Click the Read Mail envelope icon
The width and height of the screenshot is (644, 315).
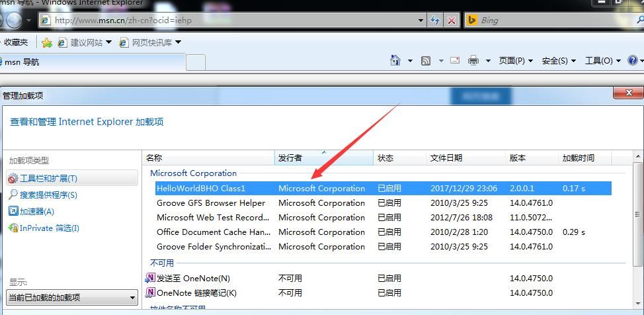pyautogui.click(x=455, y=60)
